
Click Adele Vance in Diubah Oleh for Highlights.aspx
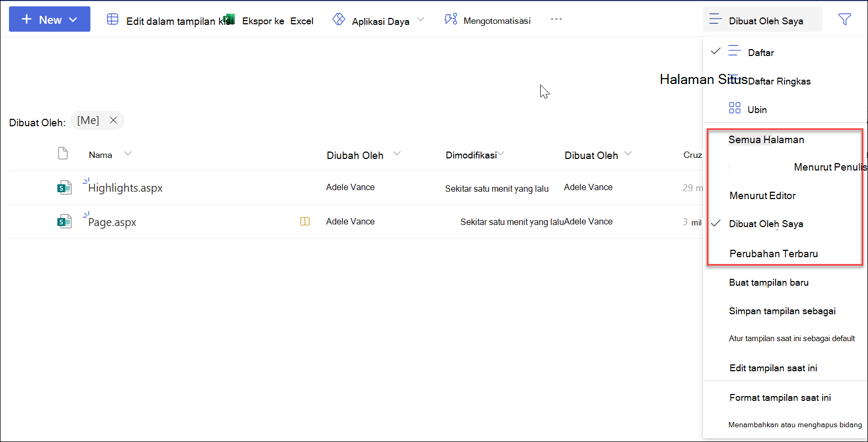tap(350, 187)
